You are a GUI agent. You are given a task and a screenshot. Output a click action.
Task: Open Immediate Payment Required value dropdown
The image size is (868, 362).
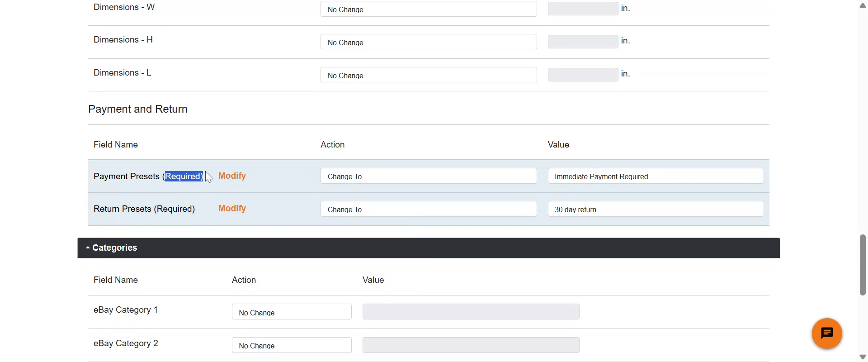pyautogui.click(x=656, y=176)
